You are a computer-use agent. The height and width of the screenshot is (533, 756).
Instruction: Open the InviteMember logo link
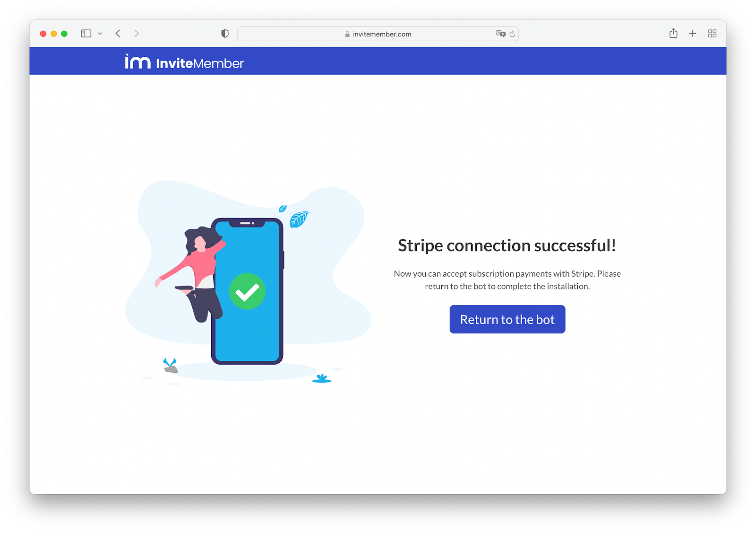[x=184, y=62]
